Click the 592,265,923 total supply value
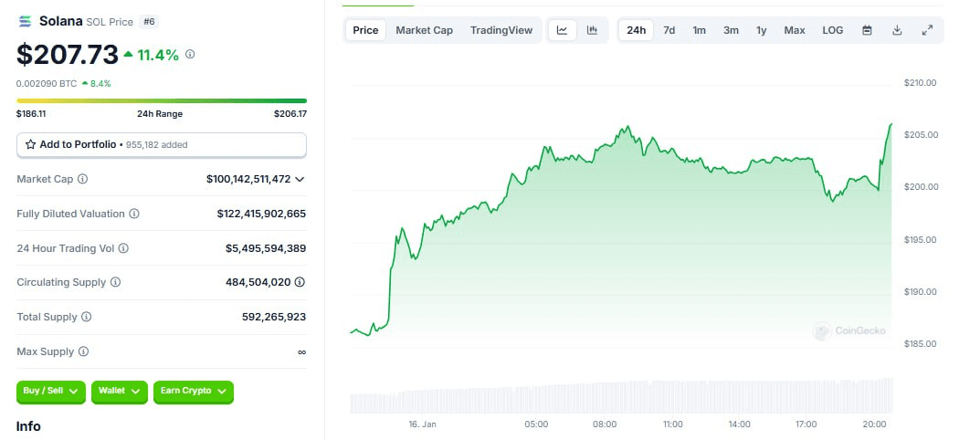The height and width of the screenshot is (440, 980). pyautogui.click(x=274, y=317)
